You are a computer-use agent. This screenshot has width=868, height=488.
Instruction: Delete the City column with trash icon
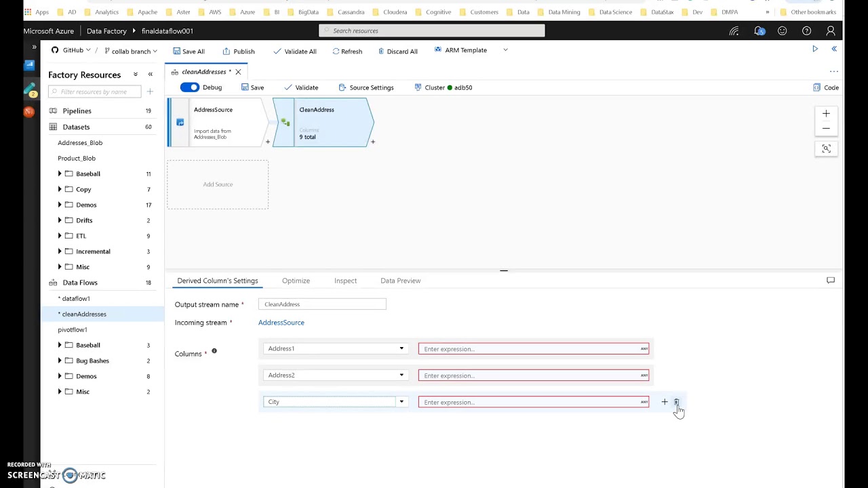coord(676,402)
